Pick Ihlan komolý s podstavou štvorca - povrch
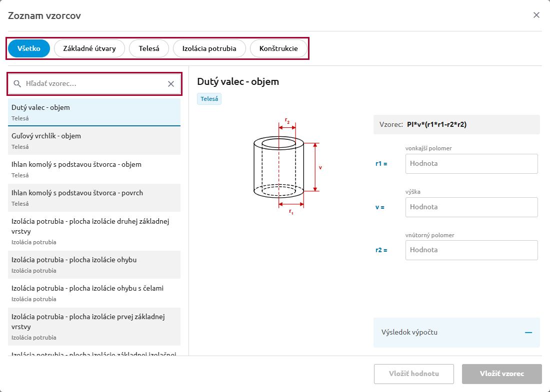The width and height of the screenshot is (550, 392). [x=94, y=198]
